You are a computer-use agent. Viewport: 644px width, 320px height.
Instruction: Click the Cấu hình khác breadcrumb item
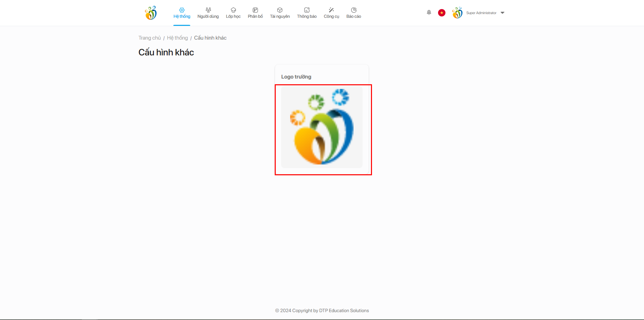[x=210, y=38]
